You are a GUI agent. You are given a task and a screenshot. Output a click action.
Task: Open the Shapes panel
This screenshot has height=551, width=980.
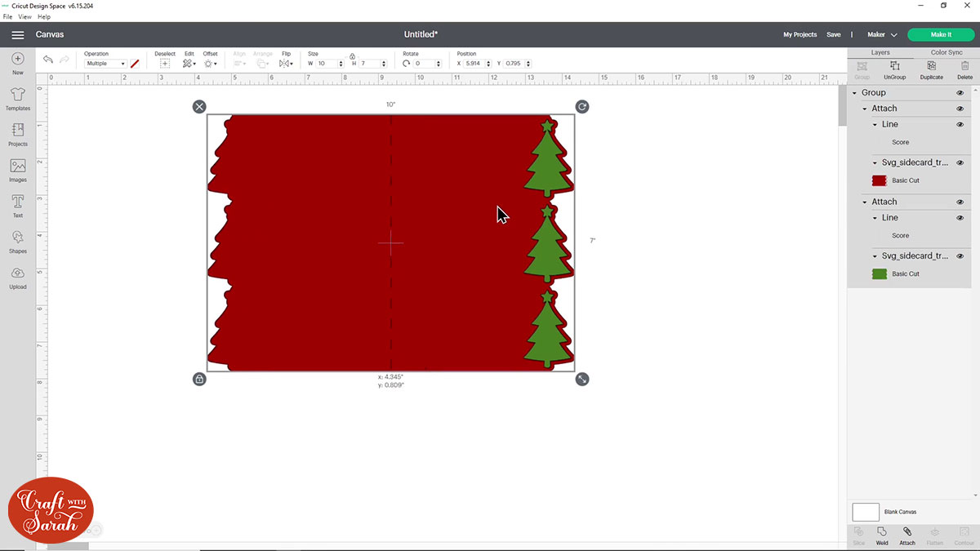[x=17, y=239]
